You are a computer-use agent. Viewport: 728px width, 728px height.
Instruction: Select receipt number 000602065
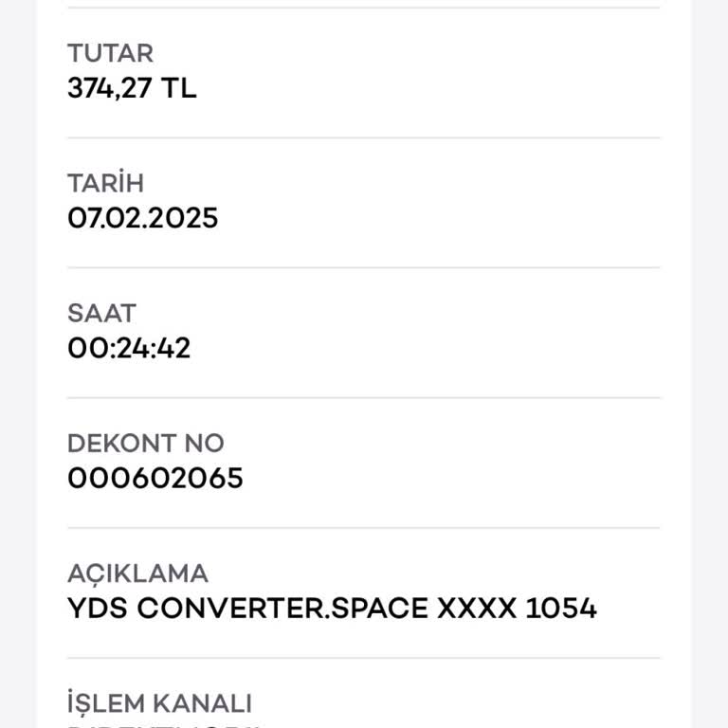pos(155,478)
